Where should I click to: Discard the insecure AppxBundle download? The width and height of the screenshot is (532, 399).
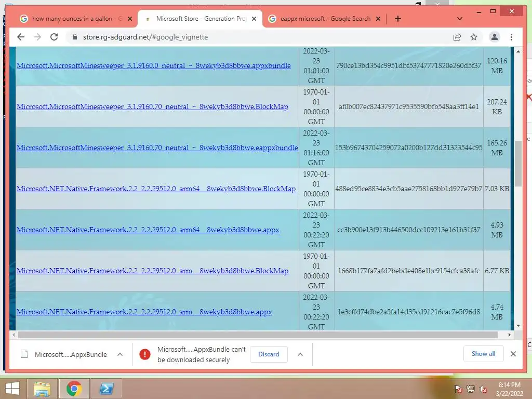coord(269,354)
